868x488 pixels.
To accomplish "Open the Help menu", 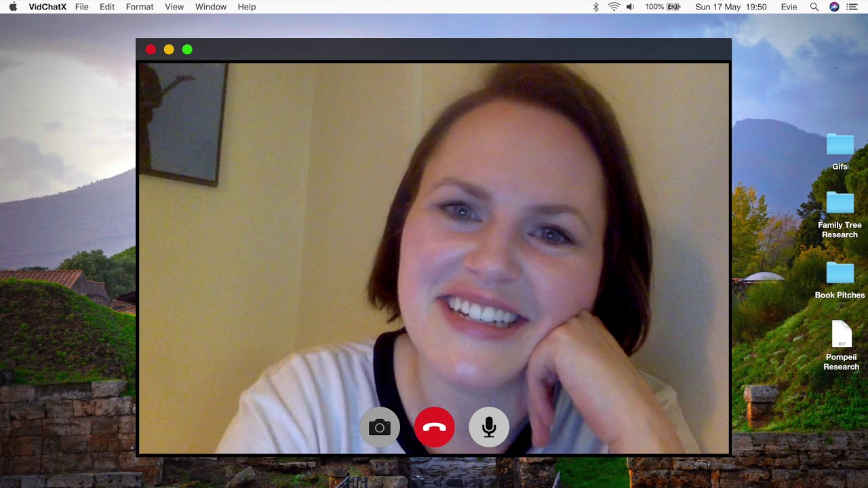I will click(247, 7).
